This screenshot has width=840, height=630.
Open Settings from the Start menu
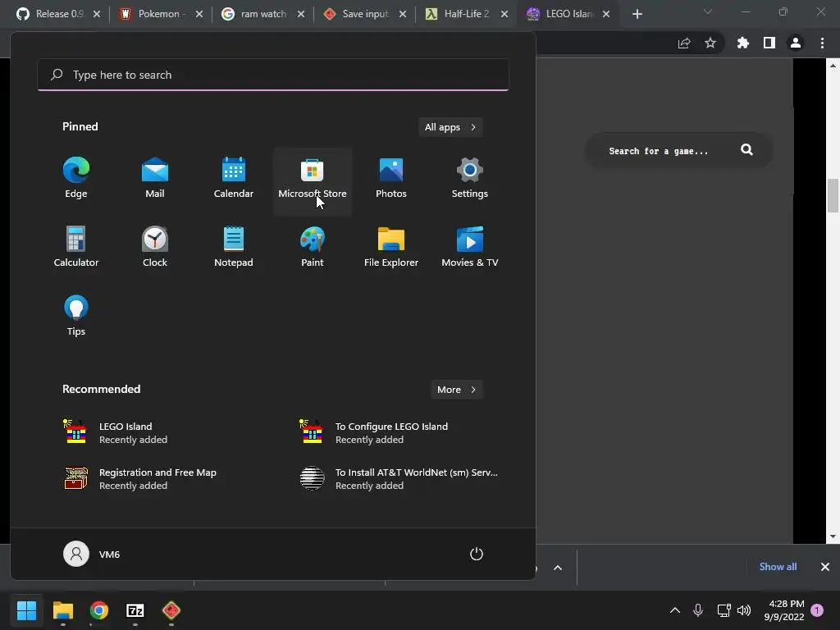tap(470, 179)
